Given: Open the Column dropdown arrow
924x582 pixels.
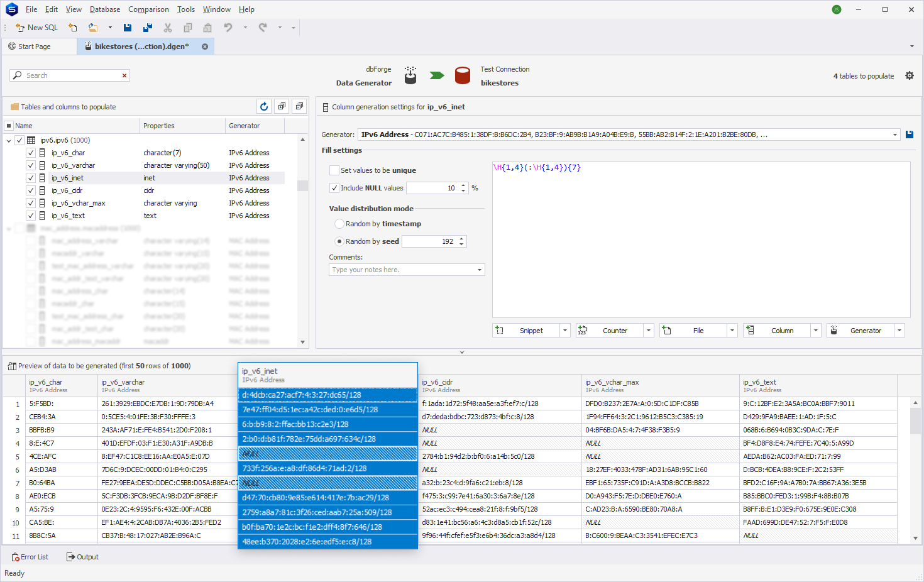Looking at the screenshot, I should coord(816,331).
